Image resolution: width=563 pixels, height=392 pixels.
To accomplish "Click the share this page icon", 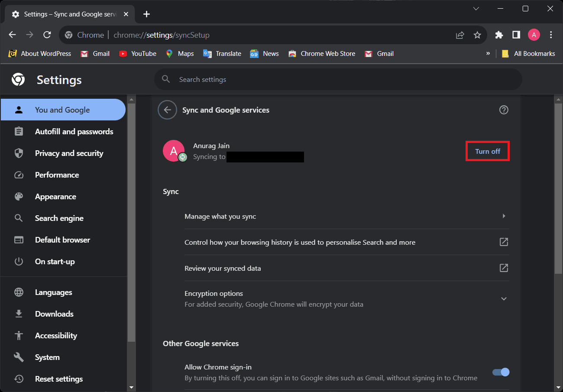I will coord(460,35).
